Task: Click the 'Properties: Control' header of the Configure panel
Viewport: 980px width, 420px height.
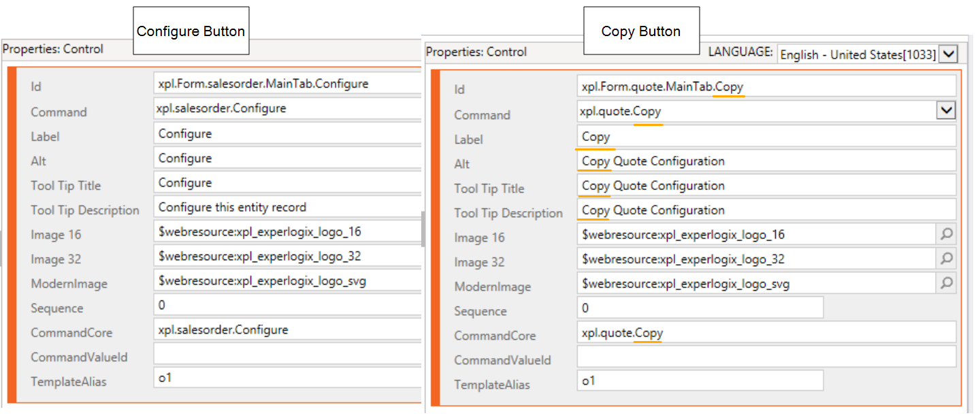Action: (53, 49)
